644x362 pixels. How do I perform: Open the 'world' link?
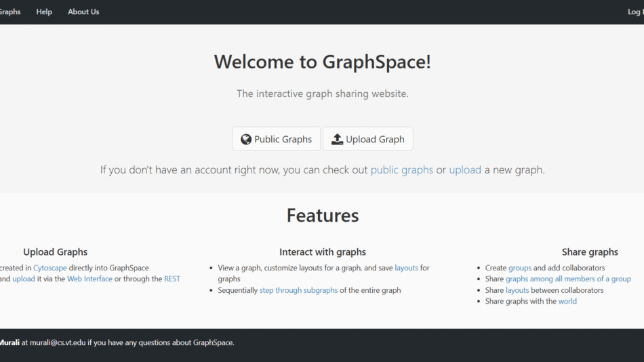[567, 301]
